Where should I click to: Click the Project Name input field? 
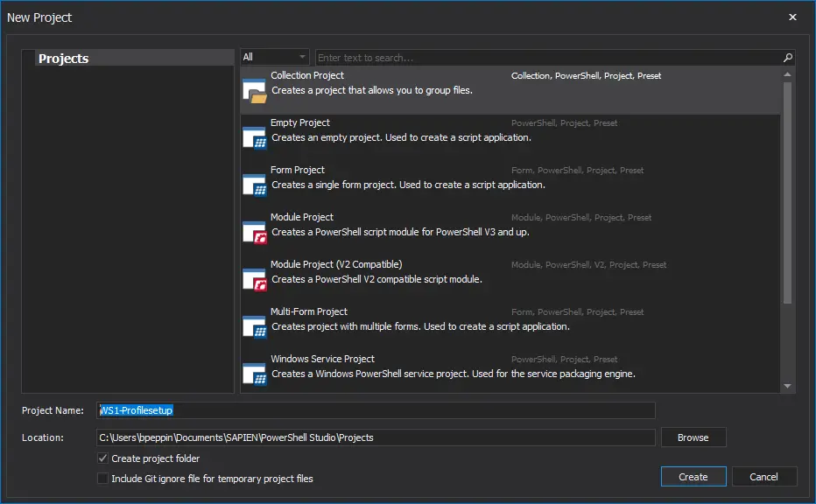click(x=376, y=410)
